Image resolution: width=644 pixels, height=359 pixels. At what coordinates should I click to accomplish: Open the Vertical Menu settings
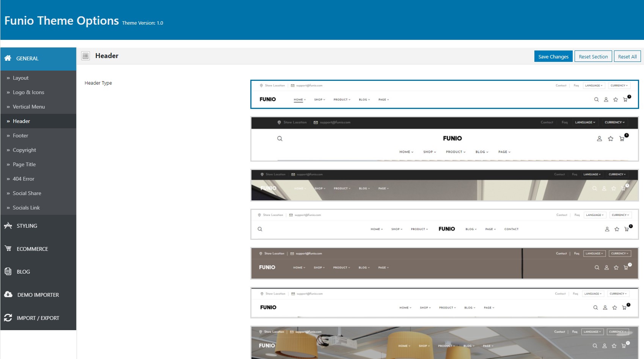coord(29,107)
